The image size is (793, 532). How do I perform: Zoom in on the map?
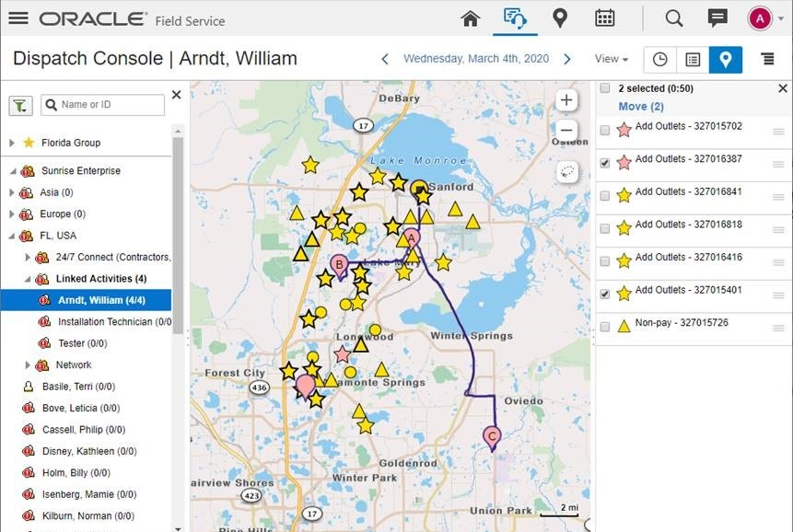coord(566,100)
